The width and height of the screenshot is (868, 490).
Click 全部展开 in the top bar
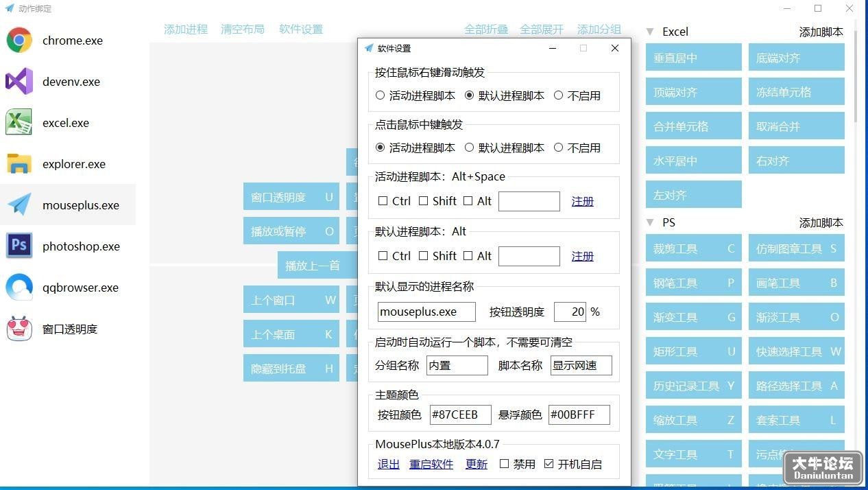[542, 30]
